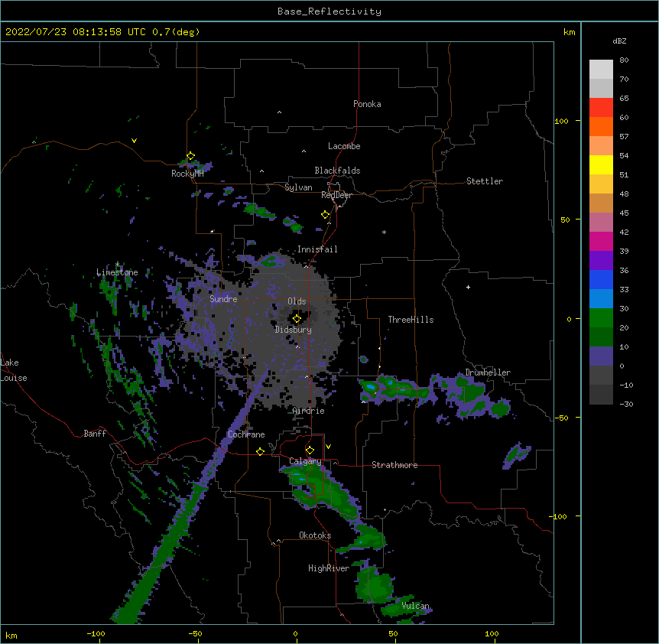
Task: Click the Vulcan label
Action: (x=415, y=606)
